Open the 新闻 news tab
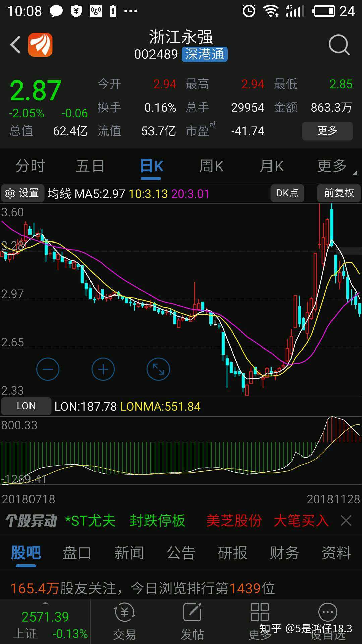362x644 pixels. [129, 553]
